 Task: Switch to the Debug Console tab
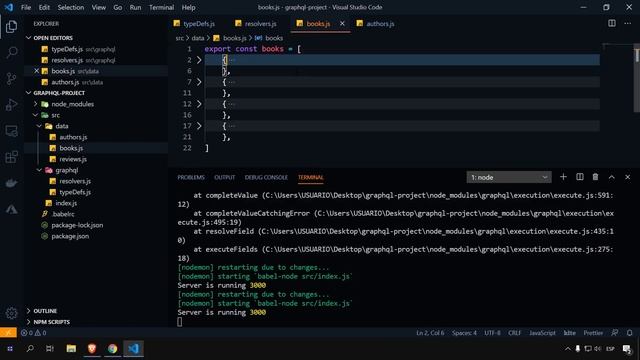(266, 178)
